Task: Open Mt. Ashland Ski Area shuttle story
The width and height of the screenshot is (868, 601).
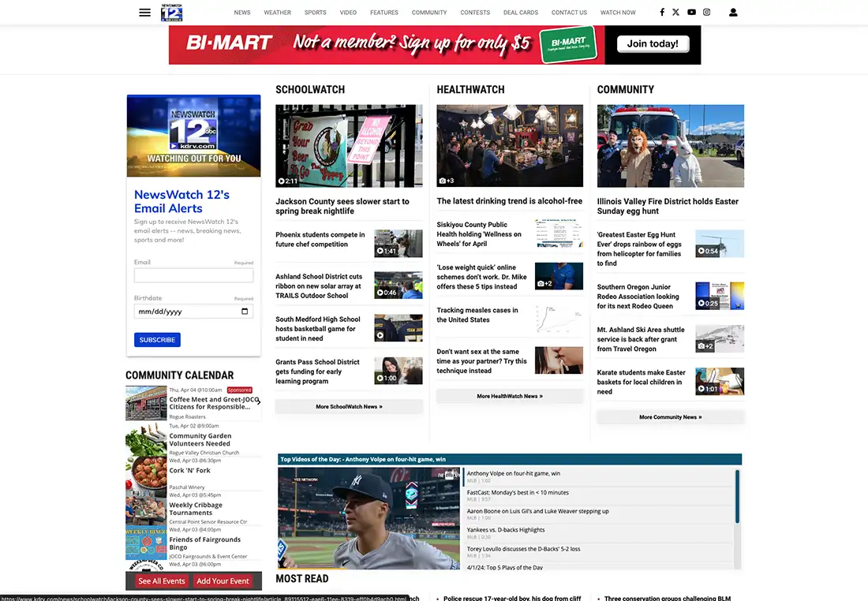Action: tap(641, 339)
